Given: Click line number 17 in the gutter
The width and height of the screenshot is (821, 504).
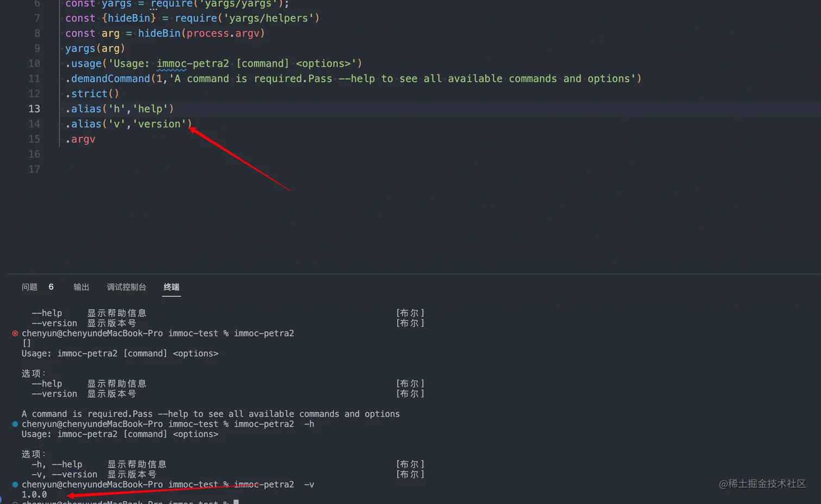Looking at the screenshot, I should tap(34, 169).
